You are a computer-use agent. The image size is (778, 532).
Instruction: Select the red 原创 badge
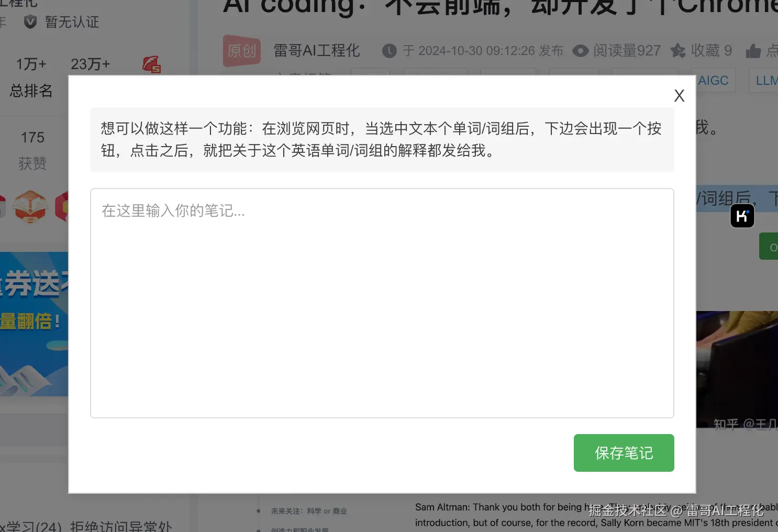[x=242, y=51]
